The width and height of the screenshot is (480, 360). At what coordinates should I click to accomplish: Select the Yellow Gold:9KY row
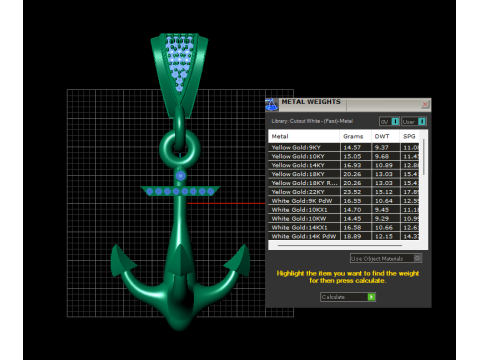click(x=344, y=147)
